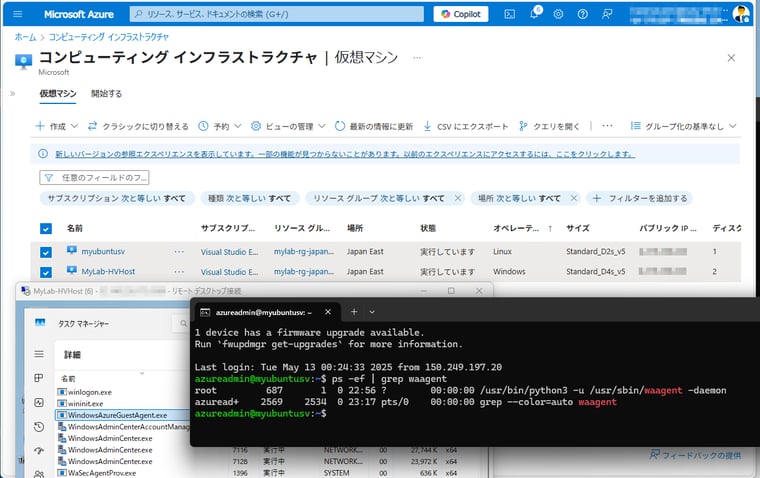Click フィルターを追加する

pos(640,198)
